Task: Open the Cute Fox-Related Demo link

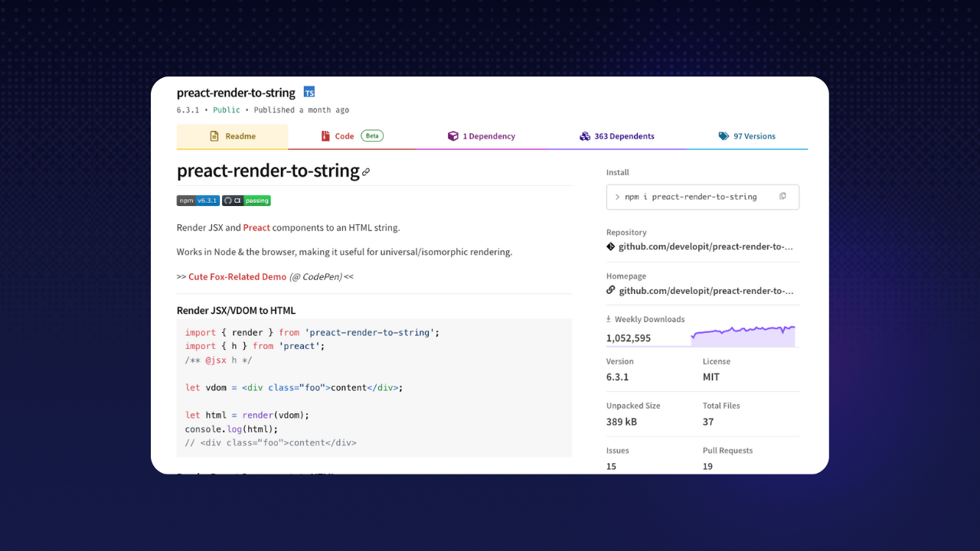Action: [237, 276]
